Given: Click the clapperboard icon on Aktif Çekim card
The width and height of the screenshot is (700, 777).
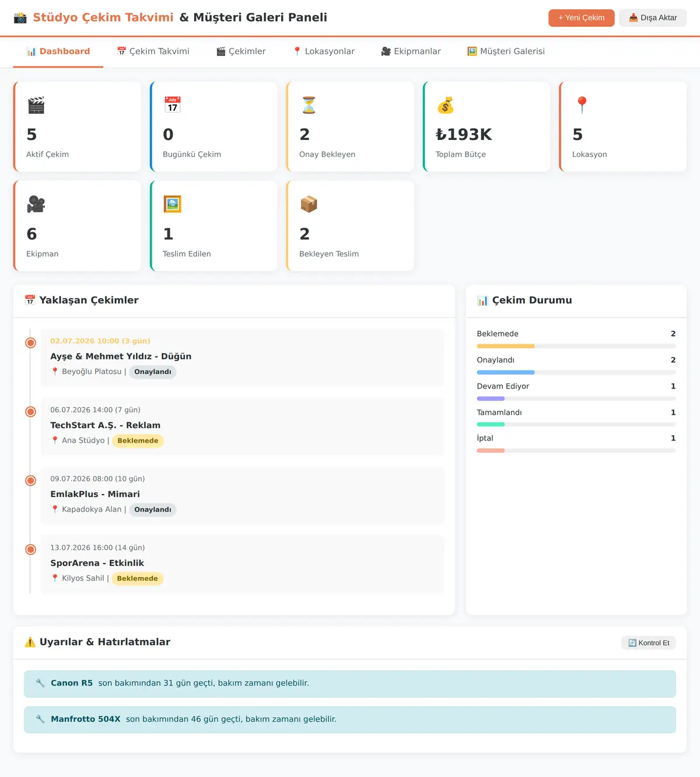Looking at the screenshot, I should 36,105.
